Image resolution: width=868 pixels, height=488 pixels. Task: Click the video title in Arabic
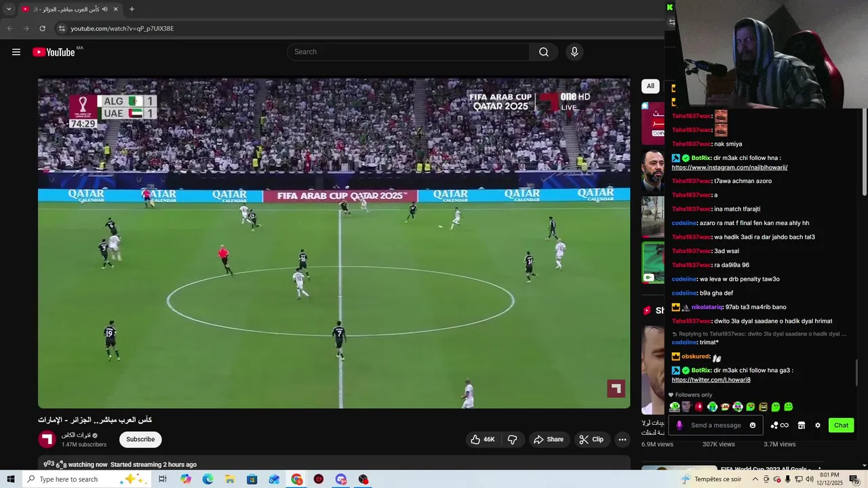pyautogui.click(x=95, y=420)
